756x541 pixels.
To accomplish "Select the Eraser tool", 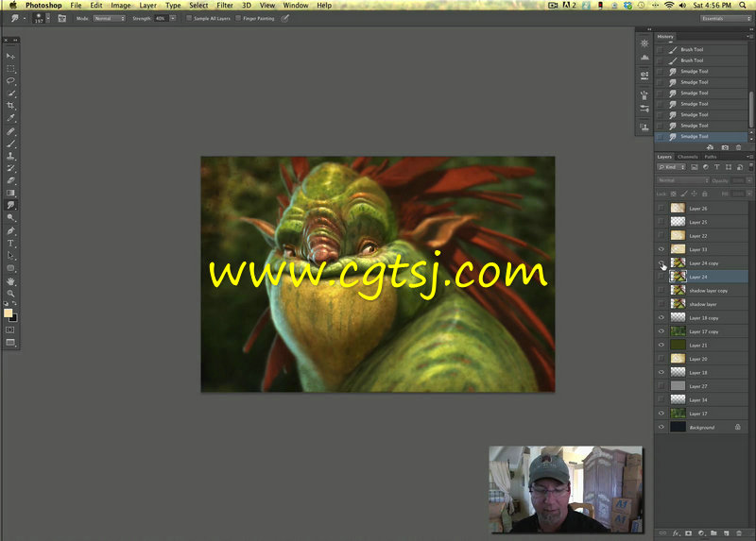I will [x=10, y=180].
